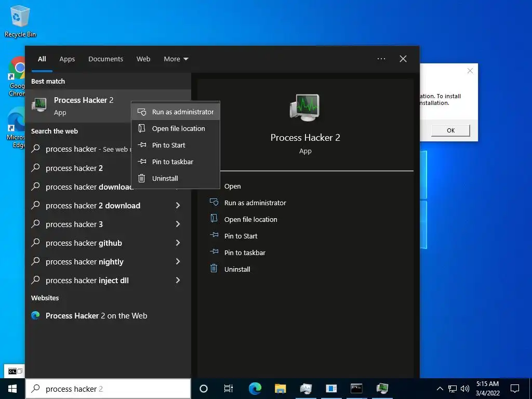
Task: Switch to the Apps search tab
Action: tap(67, 59)
